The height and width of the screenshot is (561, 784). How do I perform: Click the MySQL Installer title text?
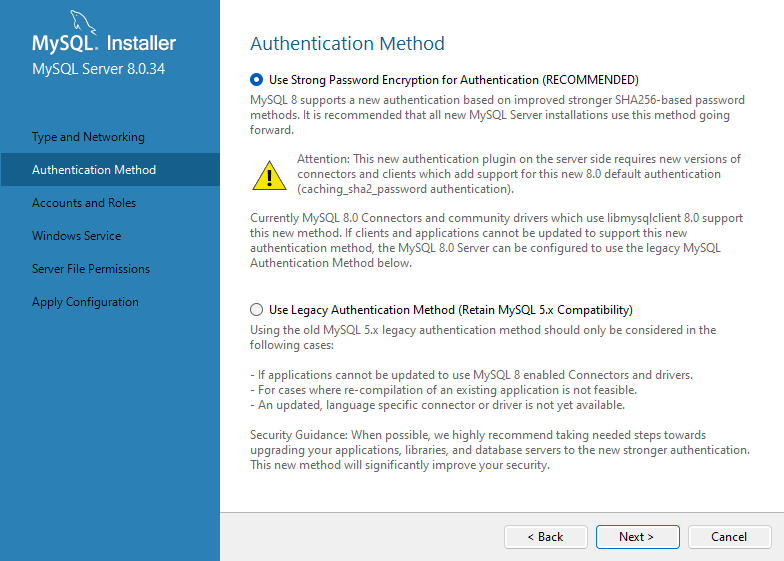(x=104, y=44)
